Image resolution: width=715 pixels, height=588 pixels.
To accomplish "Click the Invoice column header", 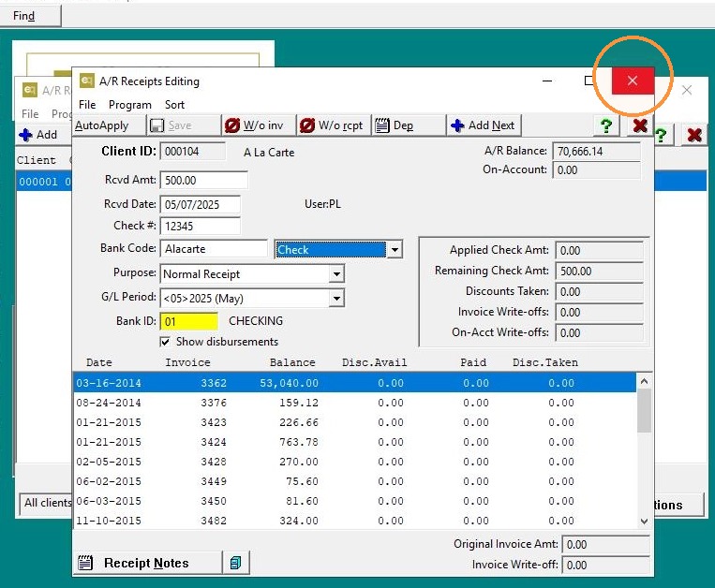I will click(x=187, y=362).
